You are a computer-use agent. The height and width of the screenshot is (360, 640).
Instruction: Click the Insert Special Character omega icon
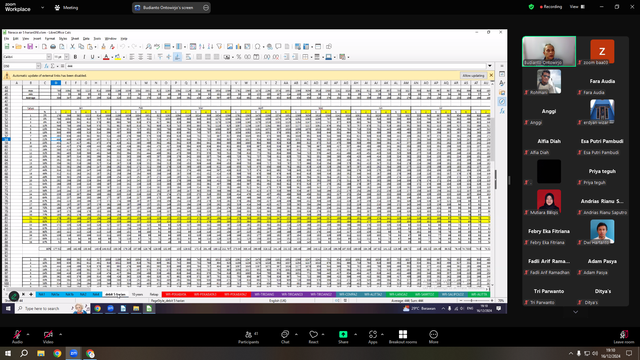click(258, 47)
